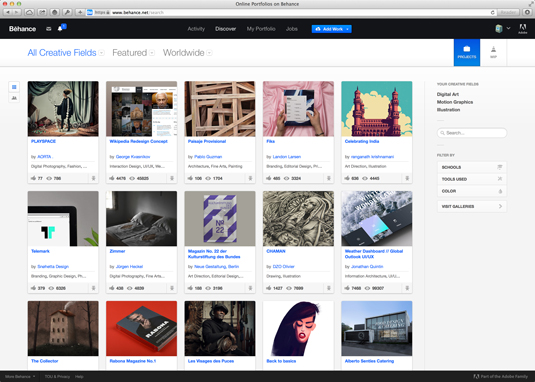Select the WIP tab
The height and width of the screenshot is (382, 535).
coord(493,53)
